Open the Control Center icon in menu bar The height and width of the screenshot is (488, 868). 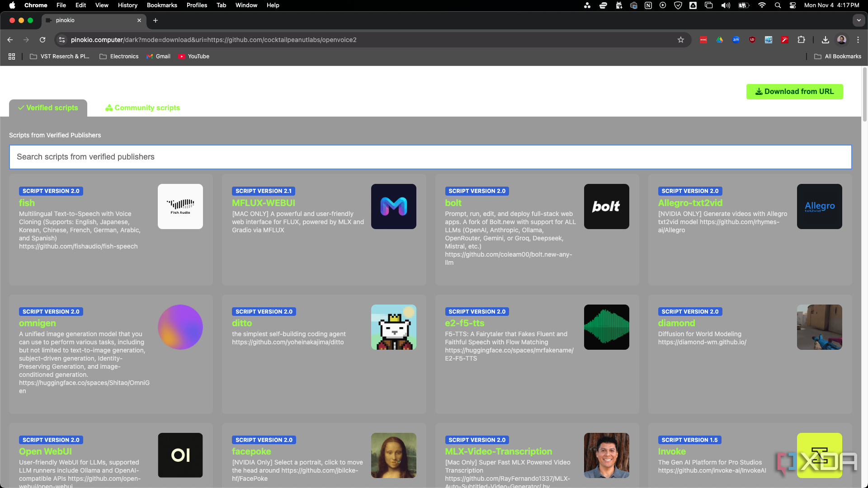coord(793,5)
